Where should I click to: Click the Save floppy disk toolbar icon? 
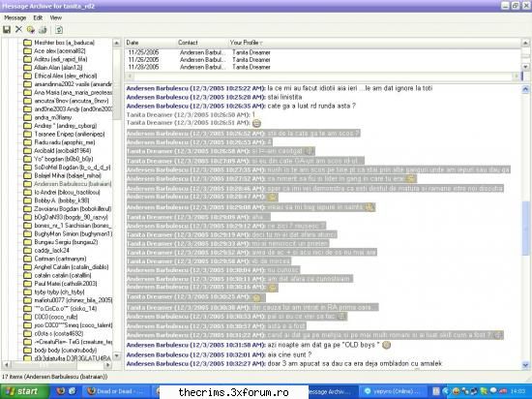pyautogui.click(x=7, y=30)
